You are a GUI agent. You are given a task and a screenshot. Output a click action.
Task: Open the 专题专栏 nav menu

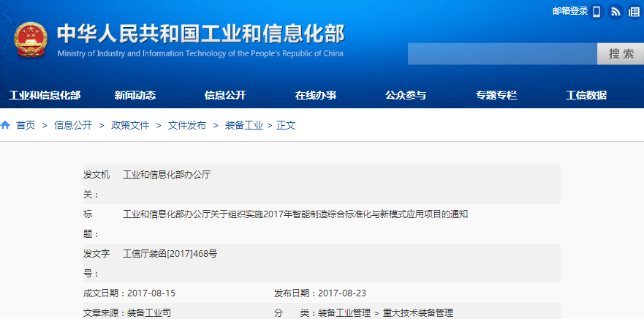[x=496, y=95]
